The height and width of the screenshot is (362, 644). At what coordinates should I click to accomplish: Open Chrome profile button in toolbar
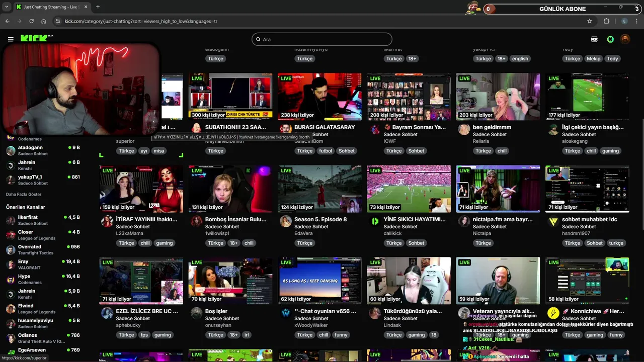[625, 21]
